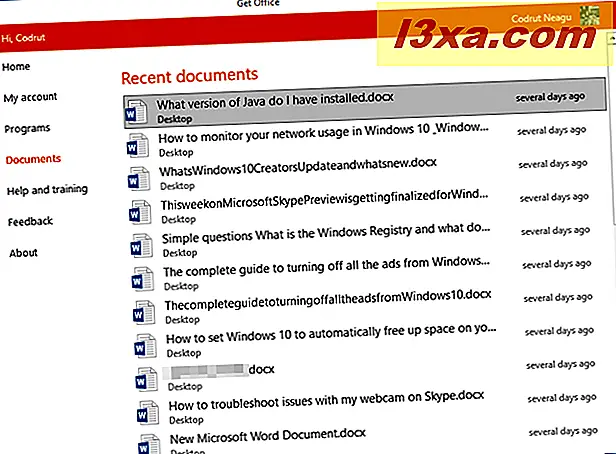Open the Programs section

point(27,128)
